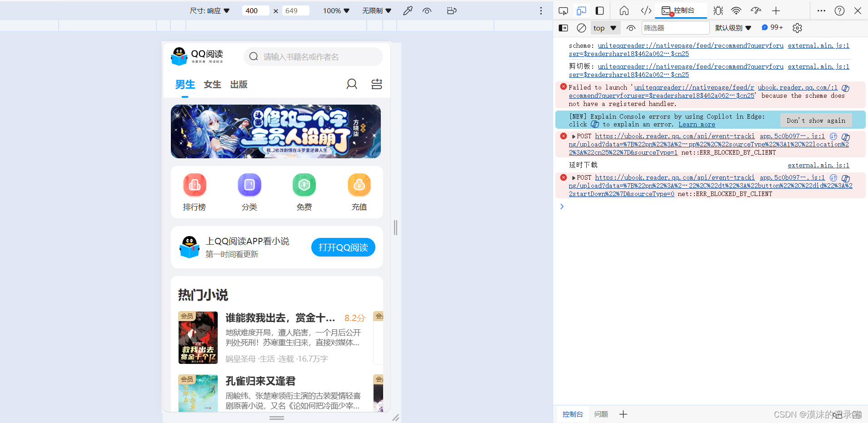Open the Learn more link
Viewport: 868px width, 423px height.
(x=697, y=125)
